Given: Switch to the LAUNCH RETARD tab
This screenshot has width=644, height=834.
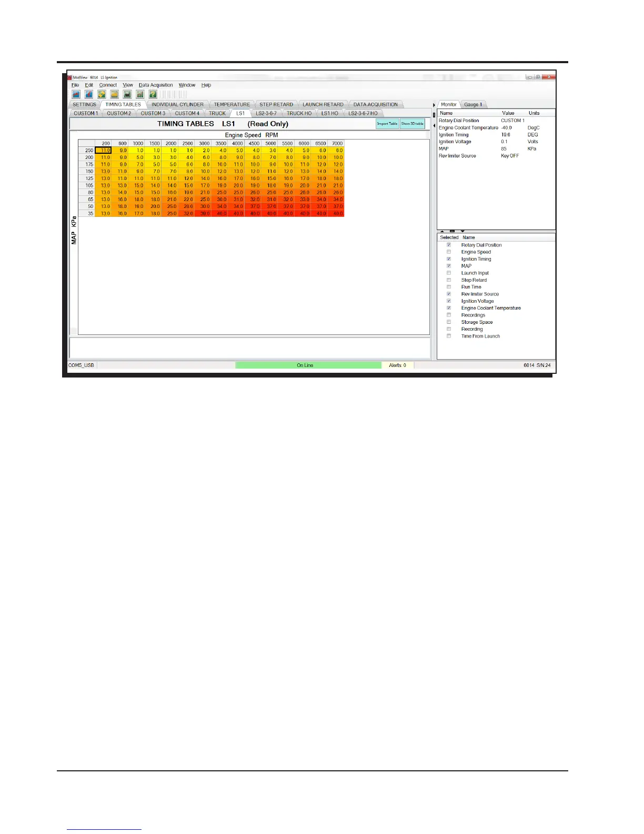Looking at the screenshot, I should pyautogui.click(x=323, y=104).
